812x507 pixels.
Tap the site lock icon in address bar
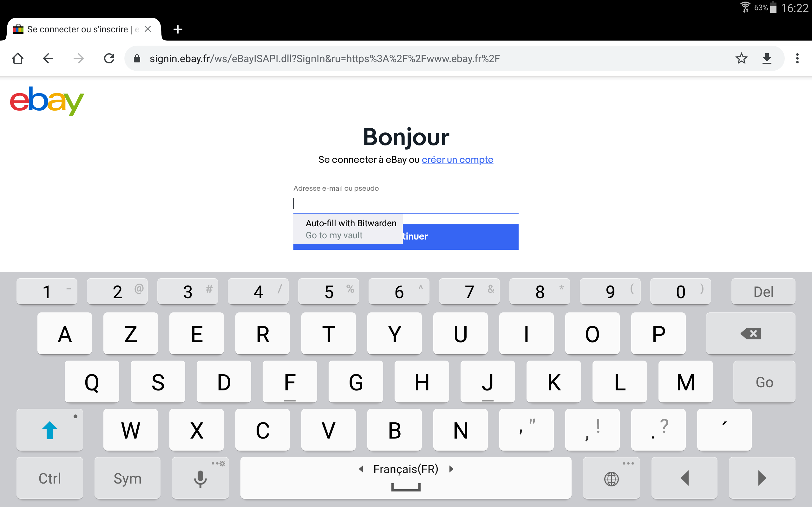coord(137,59)
